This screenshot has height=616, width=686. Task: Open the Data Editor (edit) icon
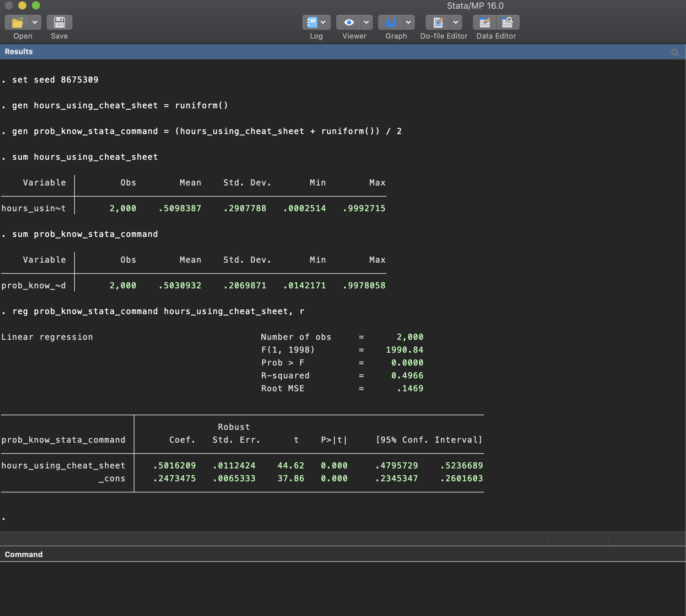click(x=485, y=23)
